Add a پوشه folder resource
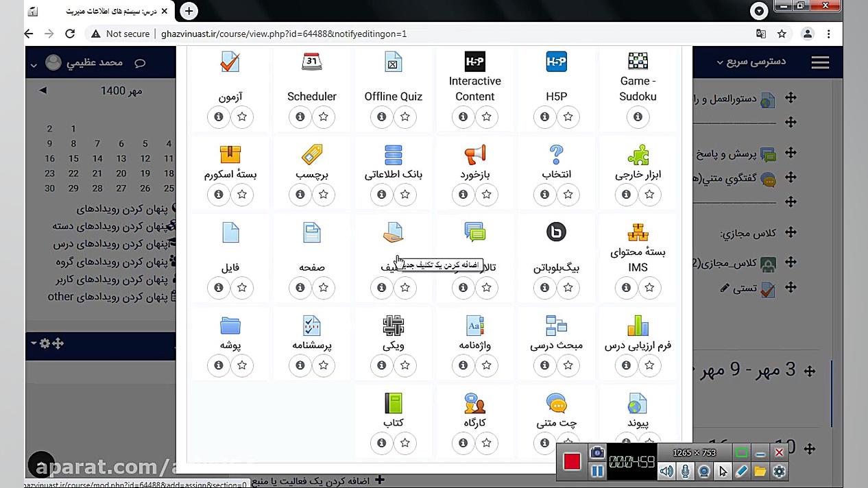The width and height of the screenshot is (868, 488). [230, 326]
